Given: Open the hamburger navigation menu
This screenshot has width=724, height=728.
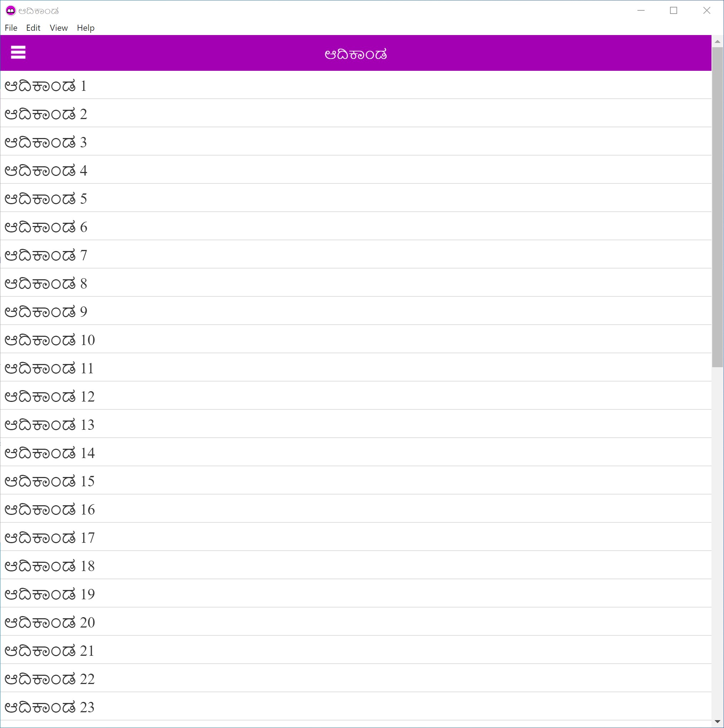Looking at the screenshot, I should pos(18,52).
